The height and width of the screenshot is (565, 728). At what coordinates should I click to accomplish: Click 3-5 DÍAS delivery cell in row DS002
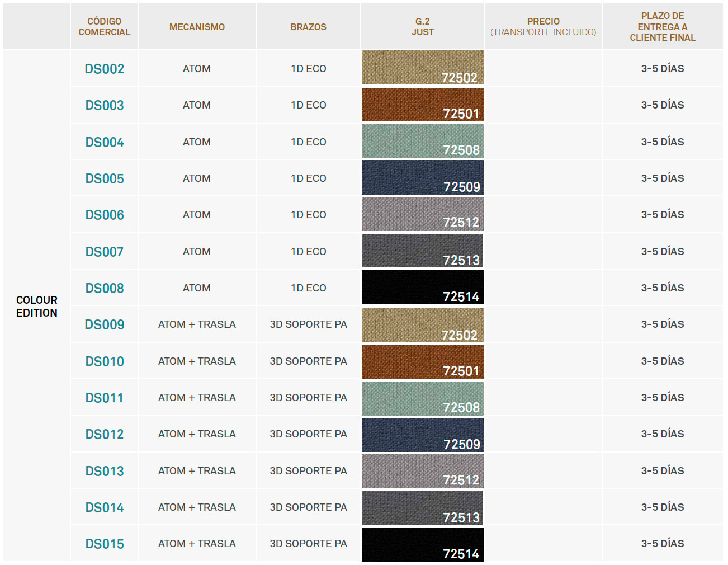663,69
